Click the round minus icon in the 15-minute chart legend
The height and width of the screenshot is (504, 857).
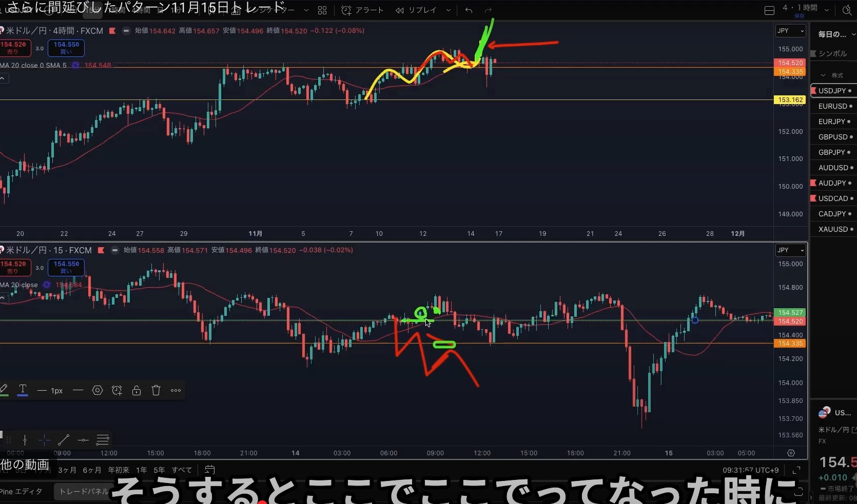coord(115,250)
